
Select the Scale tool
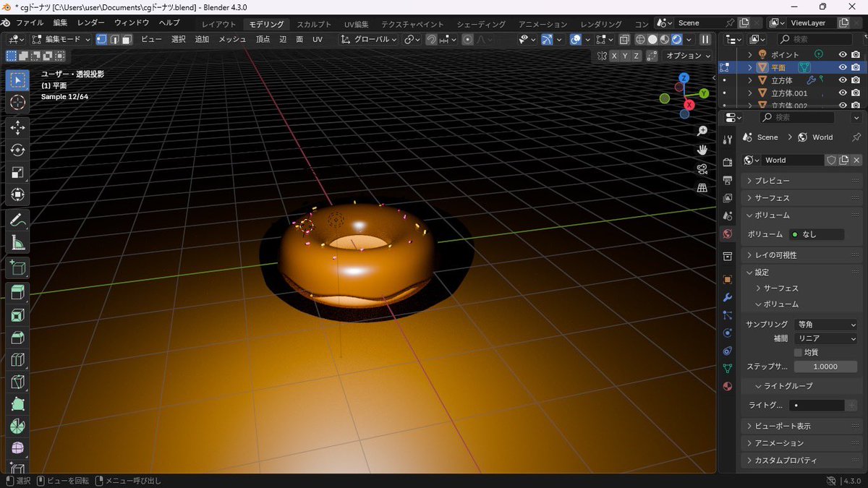click(18, 173)
